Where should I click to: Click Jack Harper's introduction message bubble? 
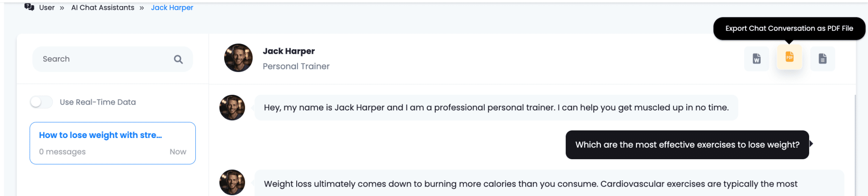[x=496, y=108]
